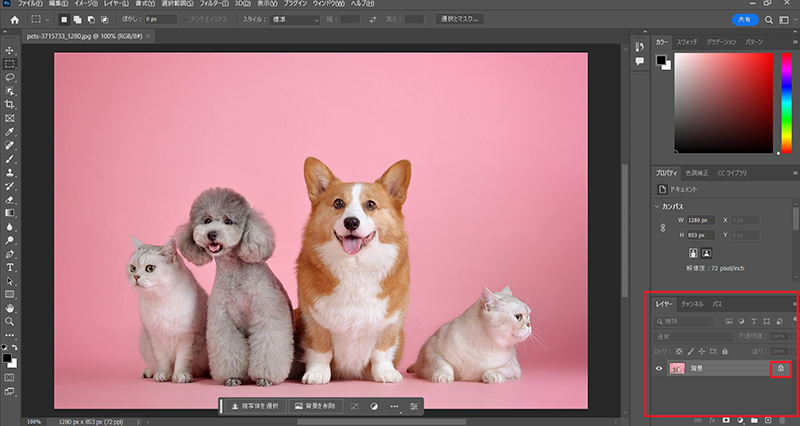The image size is (800, 426).
Task: Select the Spot Healing Brush tool
Action: (10, 145)
